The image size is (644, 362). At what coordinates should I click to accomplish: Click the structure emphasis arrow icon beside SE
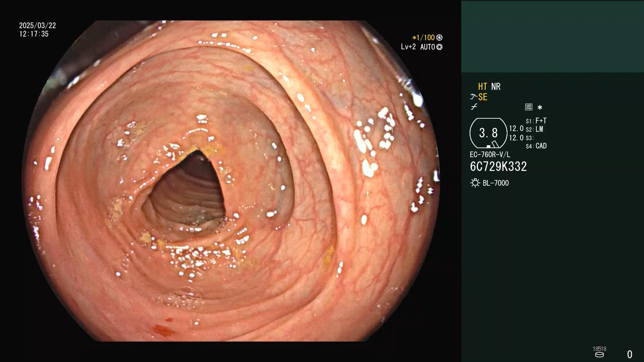(474, 97)
